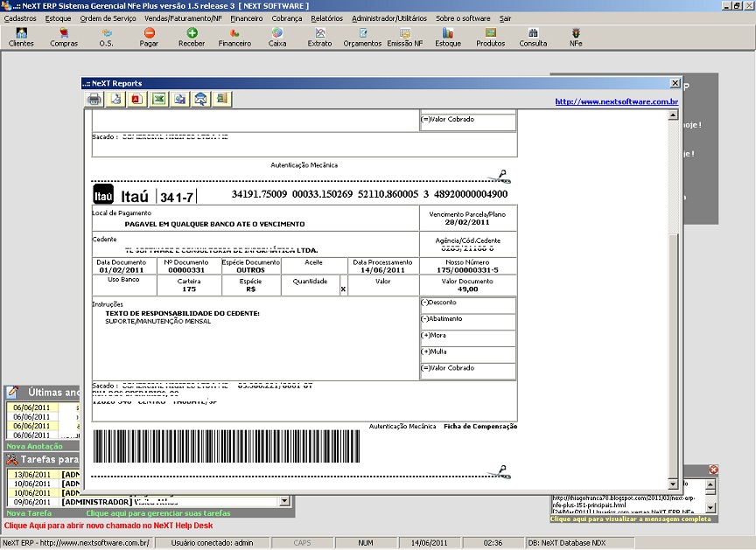Close the NeXT Reports window
The height and width of the screenshot is (550, 756).
coord(675,83)
